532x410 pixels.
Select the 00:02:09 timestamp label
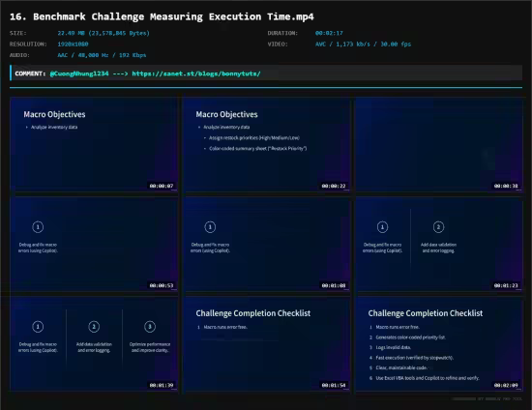click(506, 385)
